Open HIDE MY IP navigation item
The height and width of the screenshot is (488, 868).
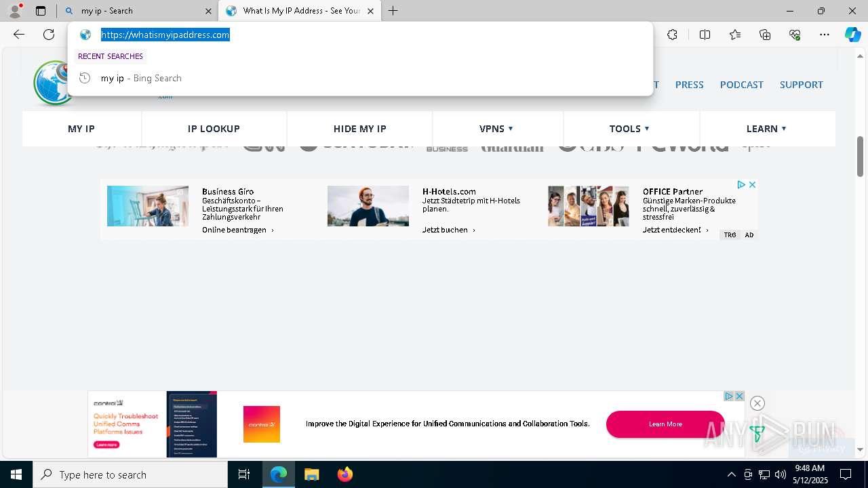pos(360,129)
